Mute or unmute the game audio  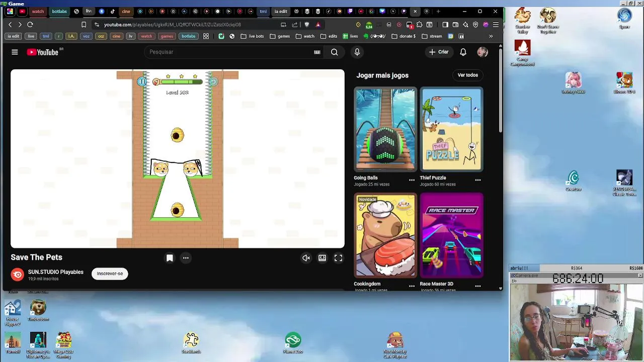[x=306, y=258]
